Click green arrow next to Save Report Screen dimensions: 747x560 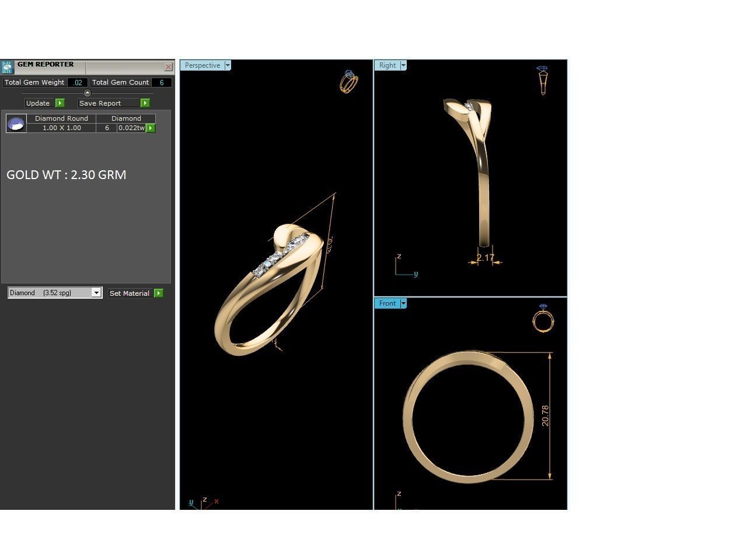[x=145, y=103]
